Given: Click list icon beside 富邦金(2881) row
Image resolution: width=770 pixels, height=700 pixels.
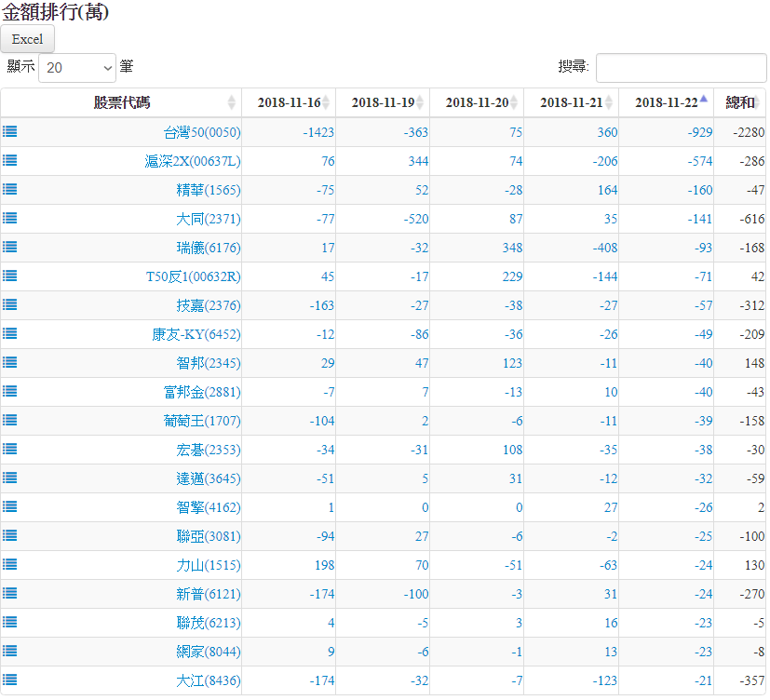Looking at the screenshot, I should pyautogui.click(x=9, y=392).
